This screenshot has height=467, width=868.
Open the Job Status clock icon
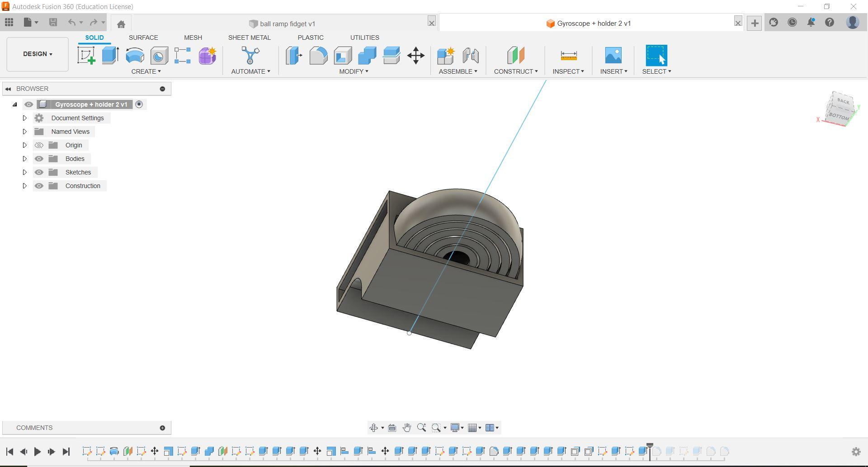792,22
